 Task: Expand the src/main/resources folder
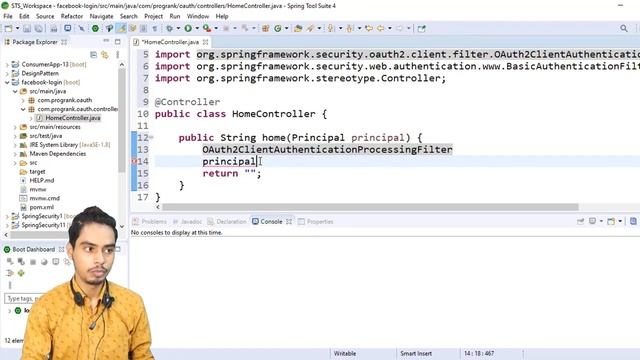click(x=15, y=127)
